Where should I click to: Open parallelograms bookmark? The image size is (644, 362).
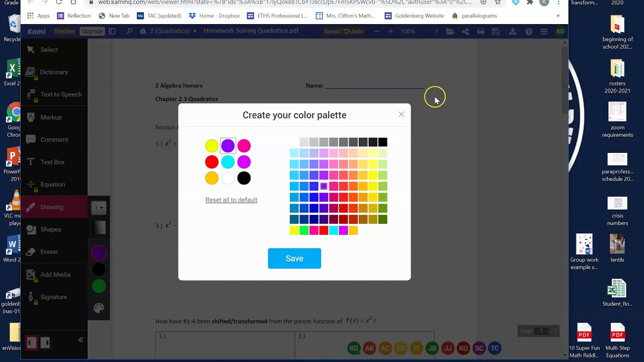click(x=474, y=16)
